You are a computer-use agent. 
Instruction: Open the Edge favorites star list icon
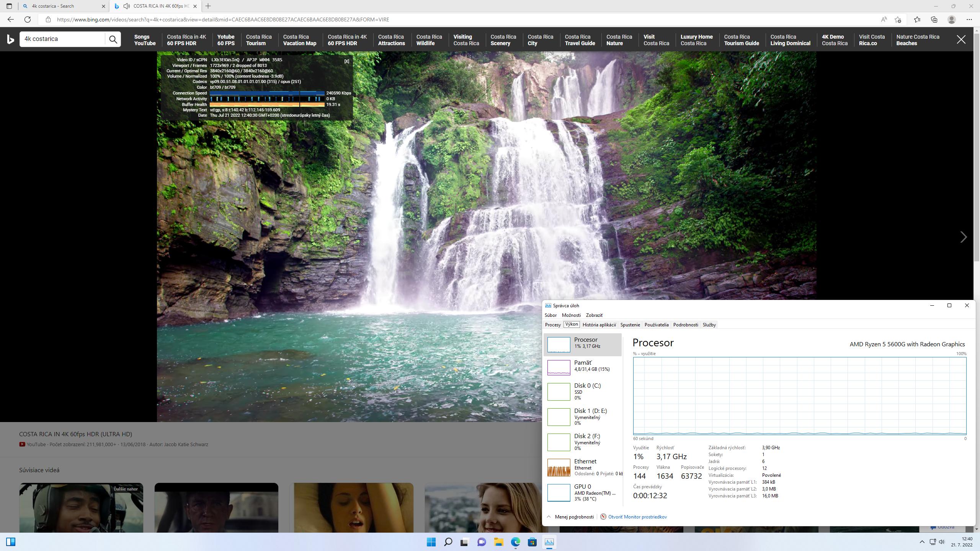[917, 20]
